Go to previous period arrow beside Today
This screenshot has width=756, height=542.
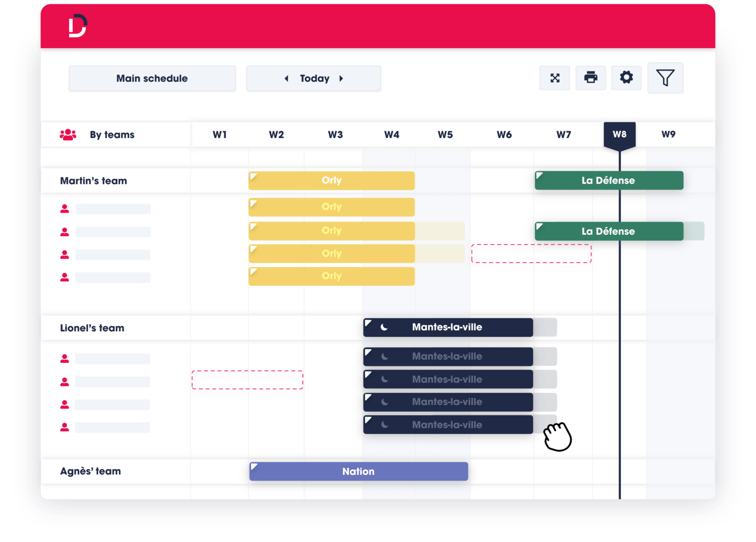click(x=286, y=78)
